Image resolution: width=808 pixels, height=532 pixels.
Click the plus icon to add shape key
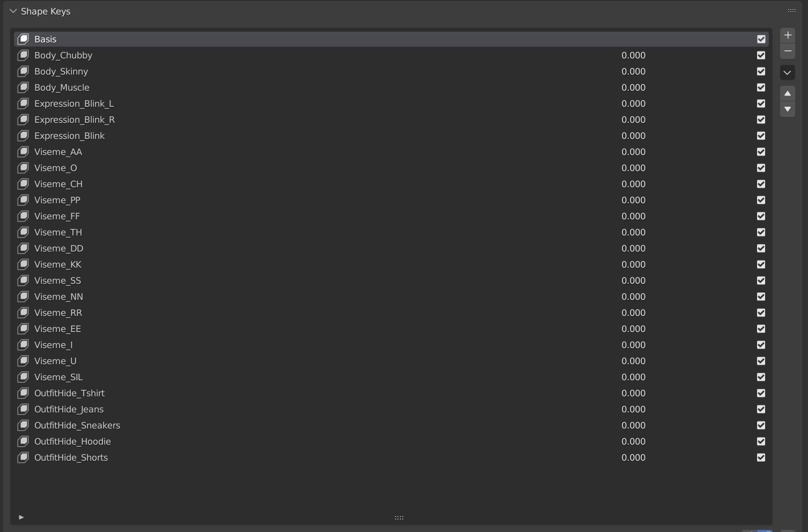787,35
